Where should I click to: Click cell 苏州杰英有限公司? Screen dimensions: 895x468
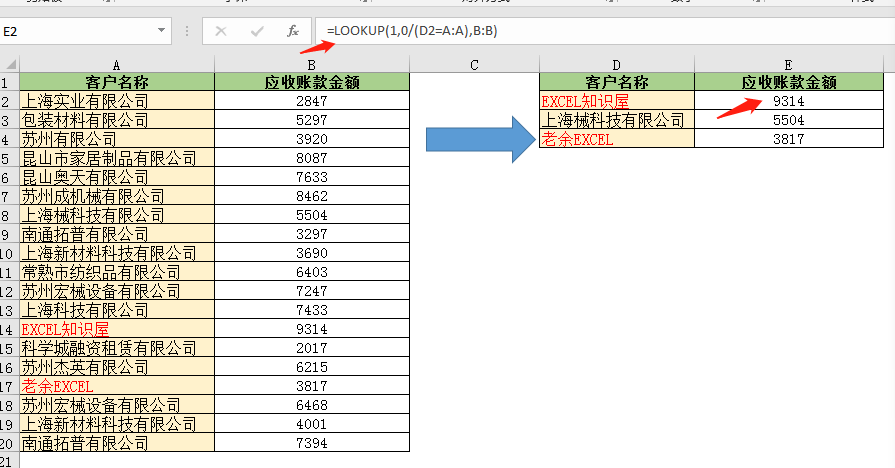tap(117, 367)
